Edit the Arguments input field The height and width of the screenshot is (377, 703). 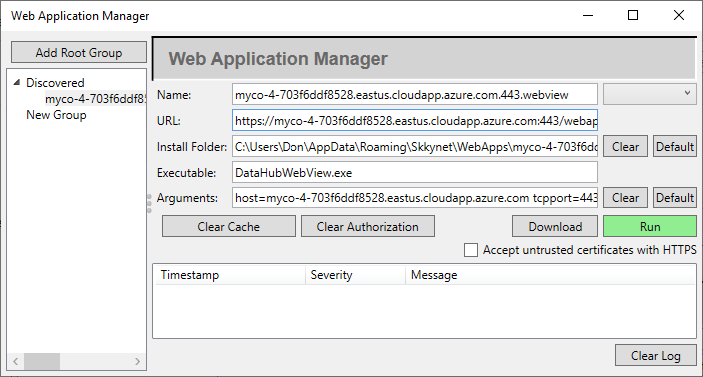(x=415, y=198)
